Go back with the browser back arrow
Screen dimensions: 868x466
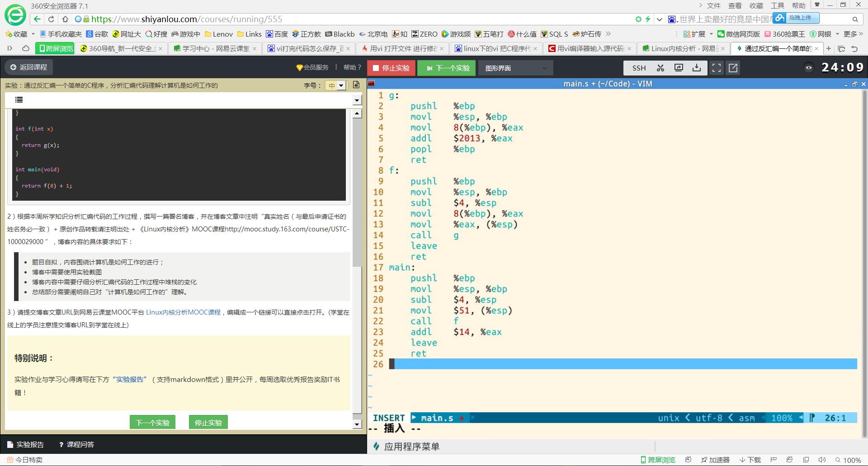click(x=38, y=19)
